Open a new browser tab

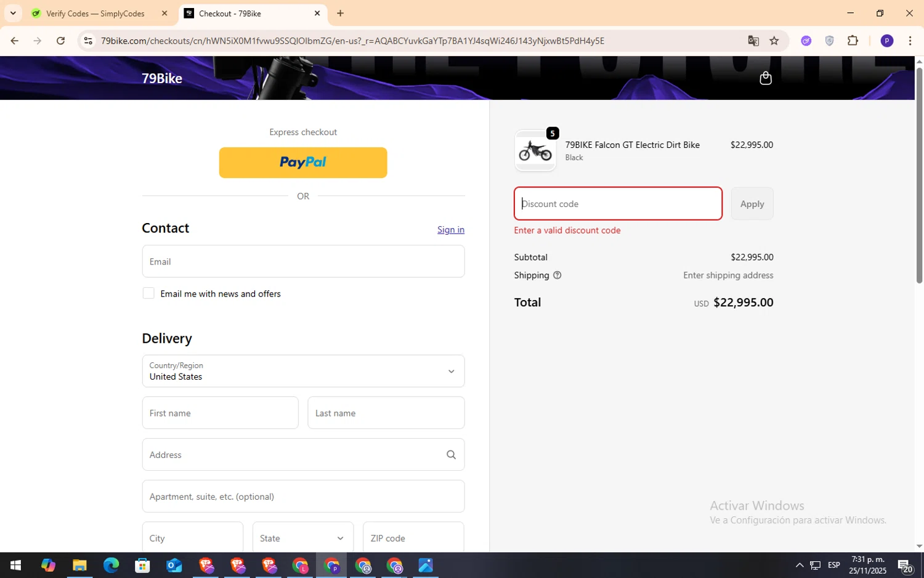pyautogui.click(x=340, y=13)
